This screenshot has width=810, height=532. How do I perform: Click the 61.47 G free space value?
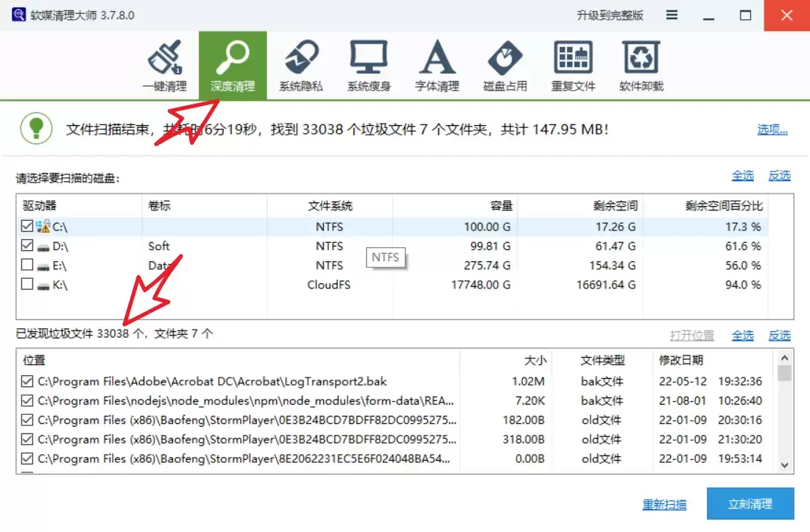pyautogui.click(x=616, y=247)
